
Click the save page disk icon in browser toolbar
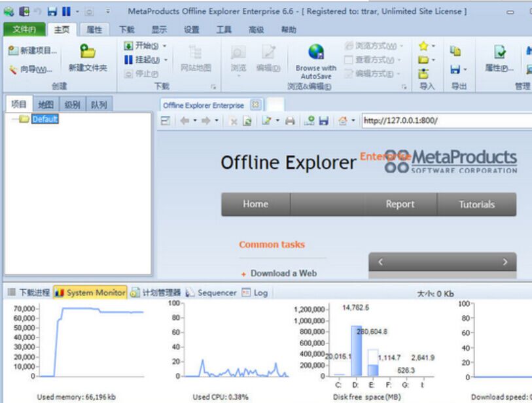pyautogui.click(x=324, y=121)
